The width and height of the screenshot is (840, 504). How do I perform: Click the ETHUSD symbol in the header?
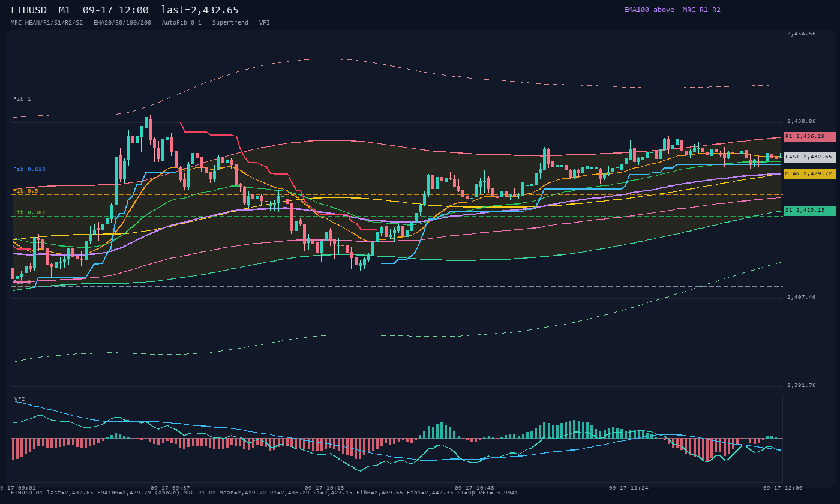coord(29,10)
